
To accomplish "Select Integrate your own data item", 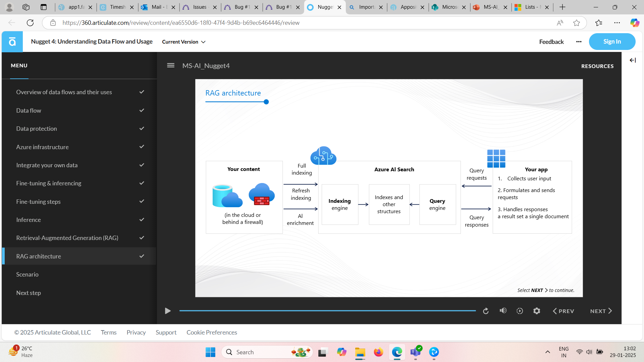I will click(x=79, y=165).
